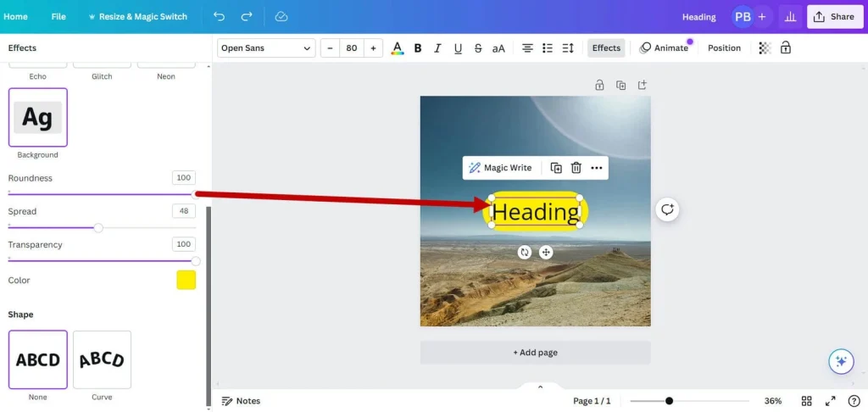Duplicate the element with copy icon
The image size is (868, 412).
tap(556, 168)
